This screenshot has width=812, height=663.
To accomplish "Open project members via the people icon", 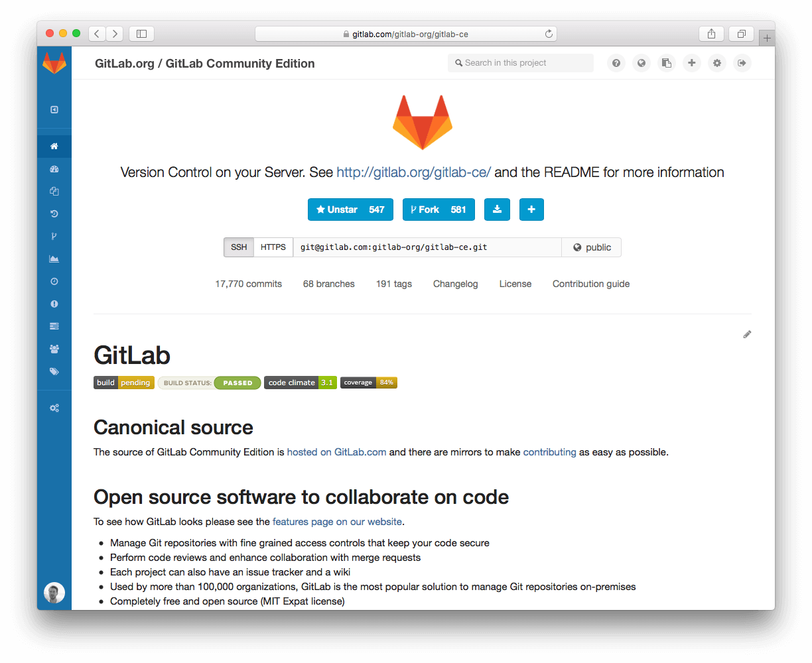I will [x=54, y=348].
